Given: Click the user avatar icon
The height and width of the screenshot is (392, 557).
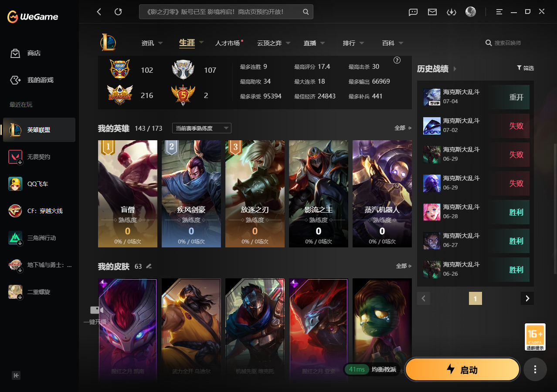Looking at the screenshot, I should point(471,12).
